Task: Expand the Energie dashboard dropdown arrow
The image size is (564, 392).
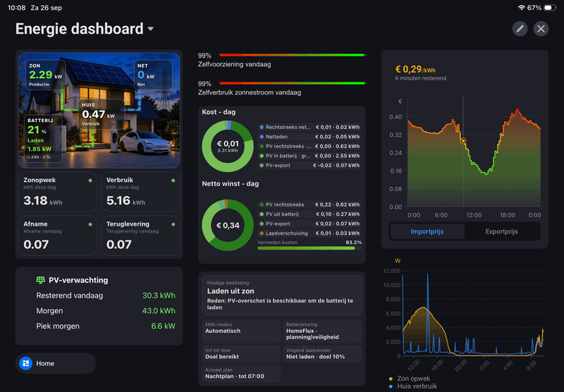Action: [x=151, y=29]
